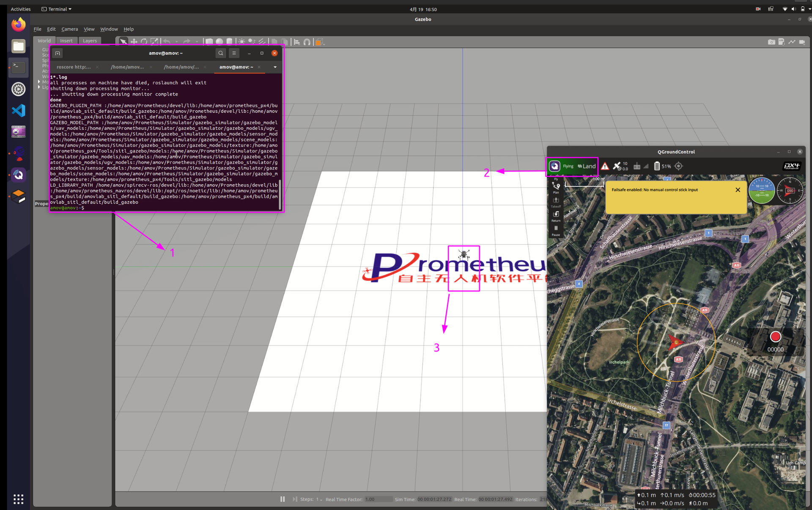Add a directional light in Gazebo

[x=262, y=41]
